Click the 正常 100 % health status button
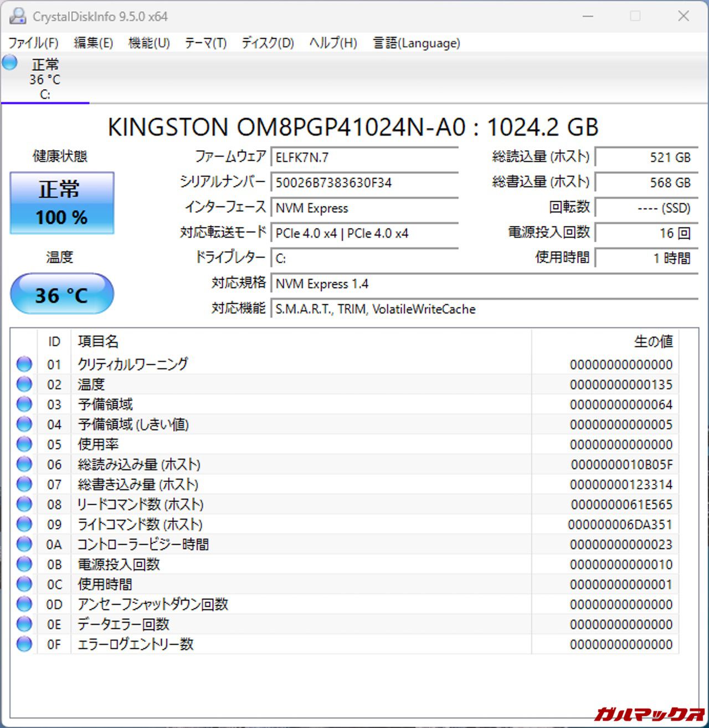This screenshot has width=709, height=728. [x=62, y=203]
